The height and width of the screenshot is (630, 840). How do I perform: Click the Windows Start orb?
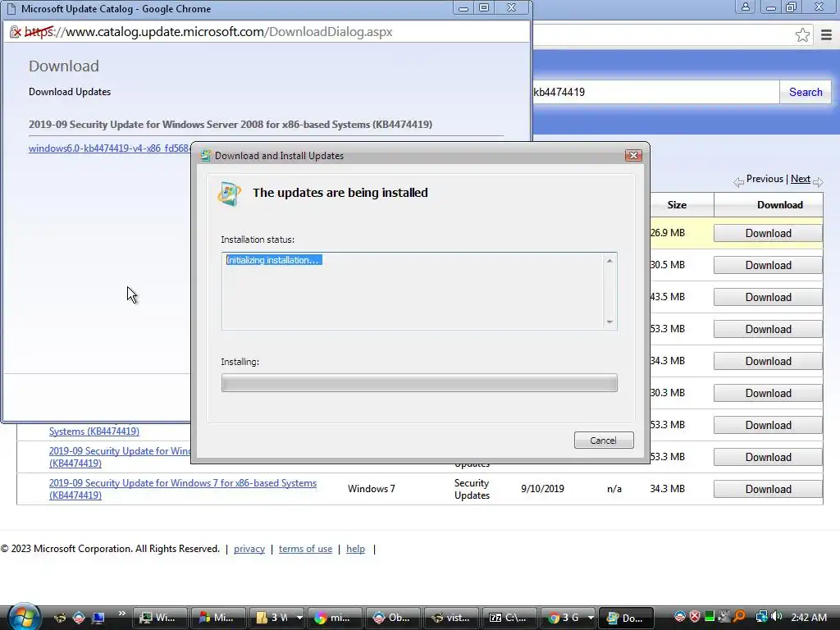tap(24, 616)
